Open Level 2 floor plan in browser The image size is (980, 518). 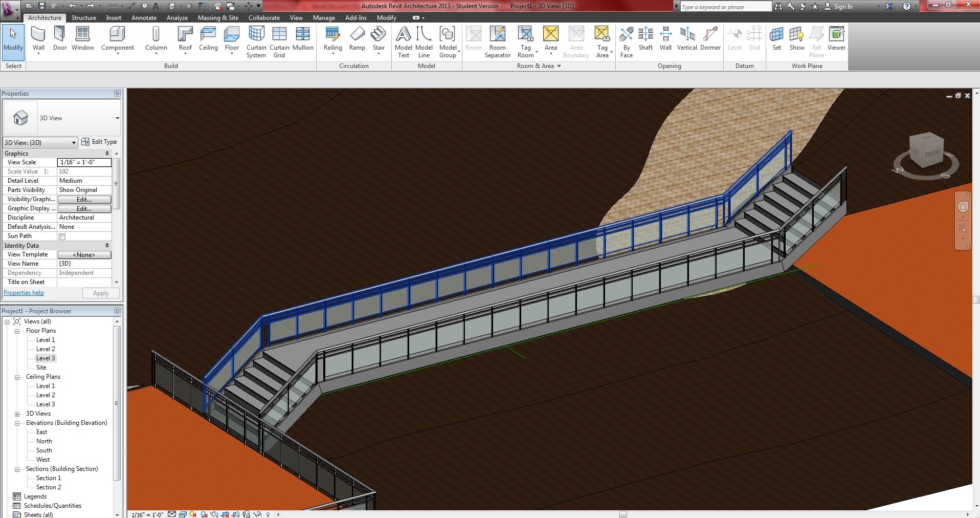46,349
